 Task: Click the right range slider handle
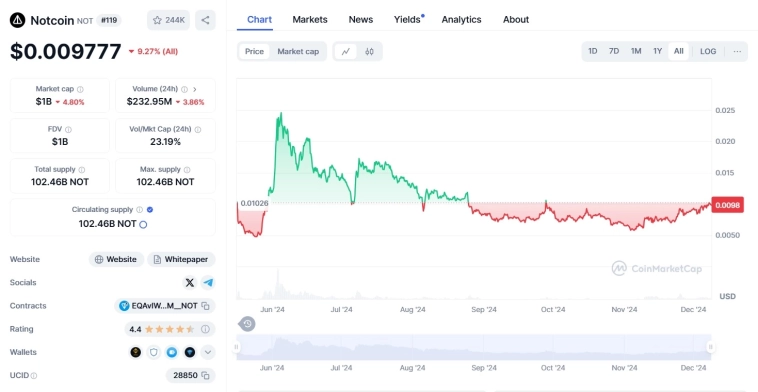pyautogui.click(x=711, y=347)
